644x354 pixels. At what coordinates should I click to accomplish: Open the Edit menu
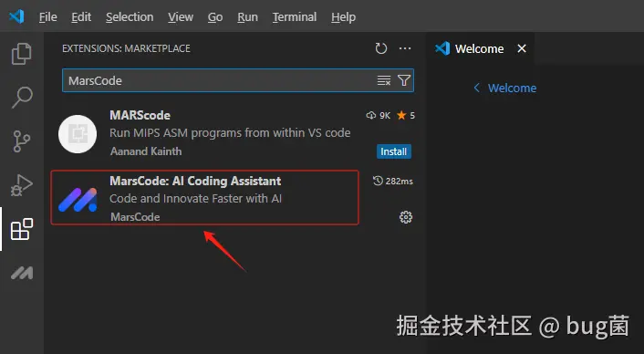(x=81, y=16)
